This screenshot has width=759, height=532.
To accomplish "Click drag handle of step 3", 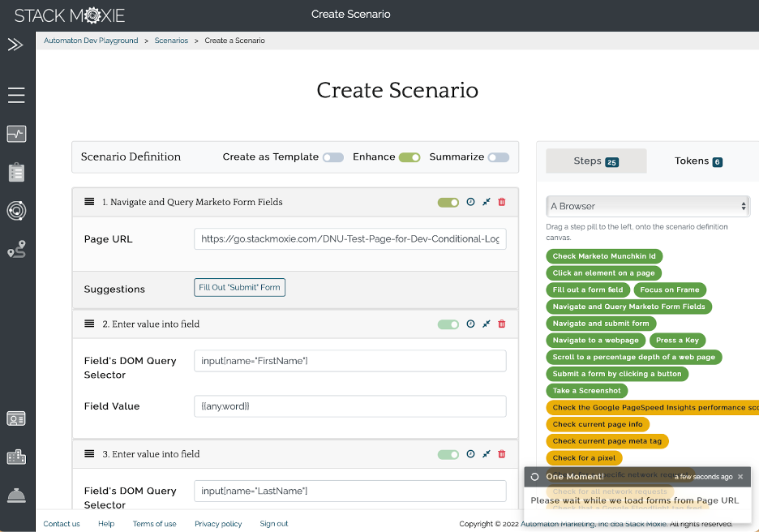I will pyautogui.click(x=89, y=453).
